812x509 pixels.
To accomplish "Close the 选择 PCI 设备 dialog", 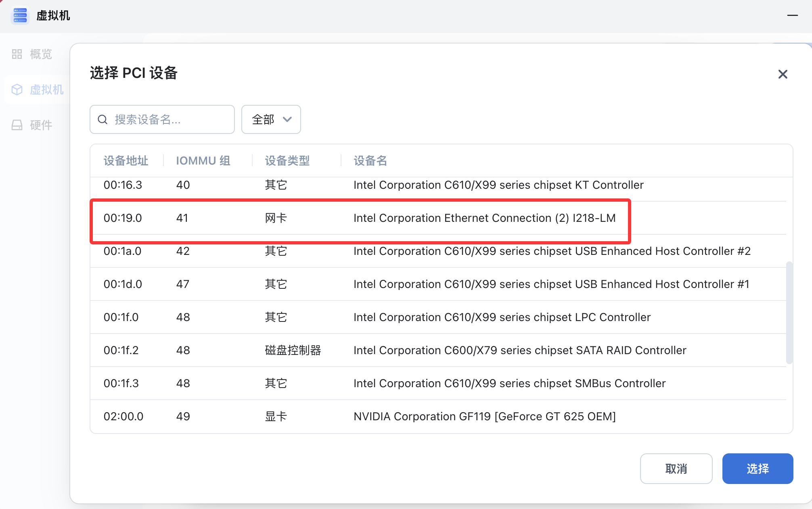I will [783, 74].
